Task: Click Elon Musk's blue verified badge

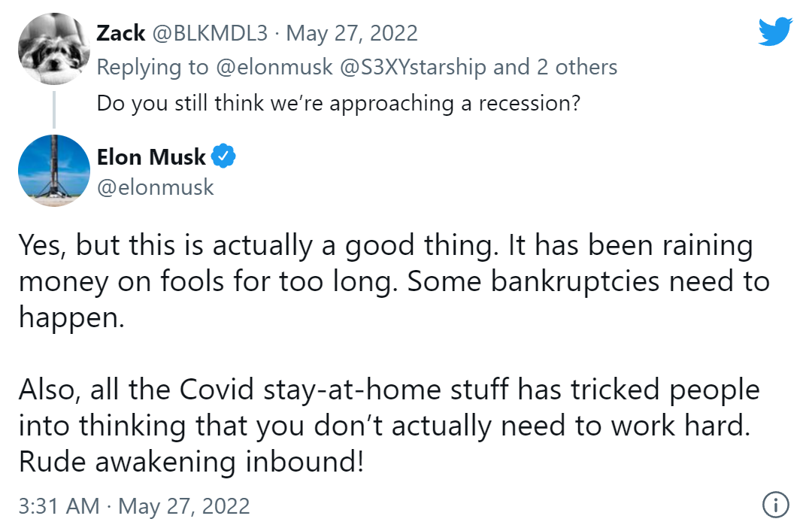Action: (223, 156)
